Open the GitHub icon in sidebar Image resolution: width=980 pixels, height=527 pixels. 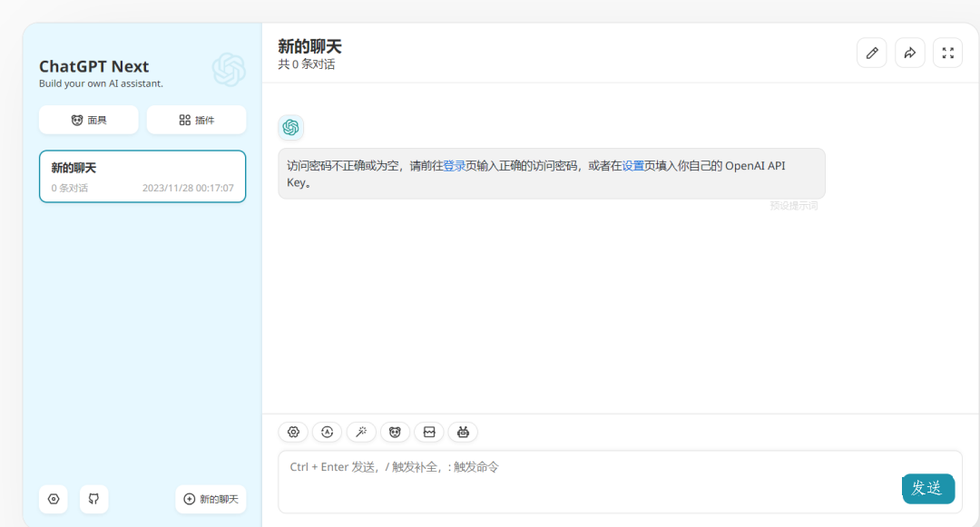point(93,499)
